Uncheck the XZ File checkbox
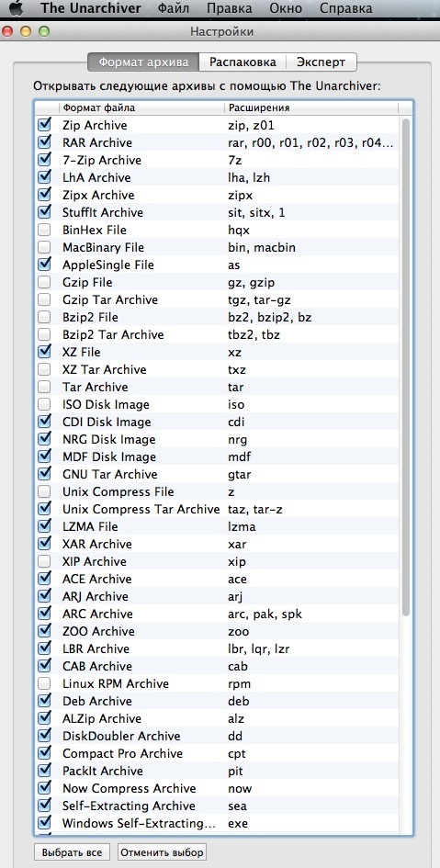Screen dimensions: 440x868 pos(44,352)
